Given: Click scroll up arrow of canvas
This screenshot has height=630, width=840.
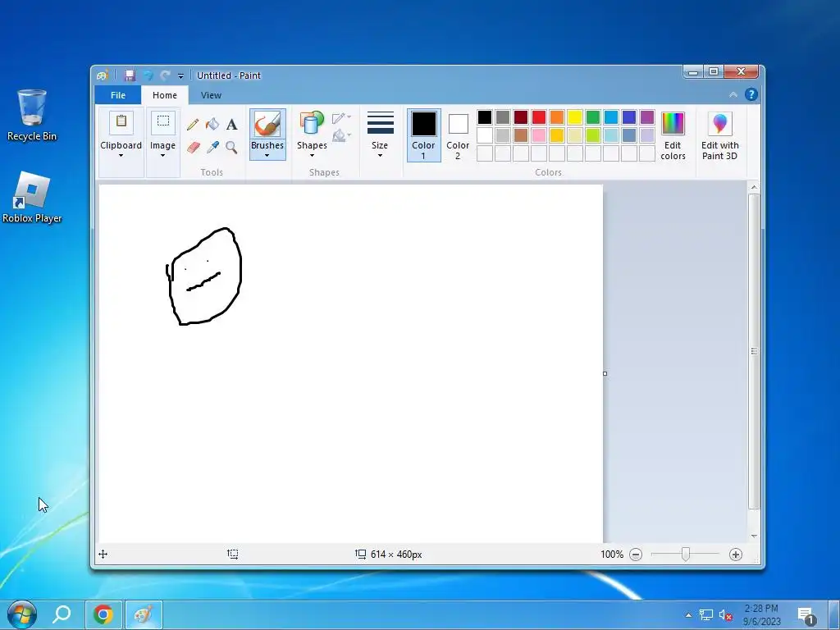Looking at the screenshot, I should click(754, 188).
